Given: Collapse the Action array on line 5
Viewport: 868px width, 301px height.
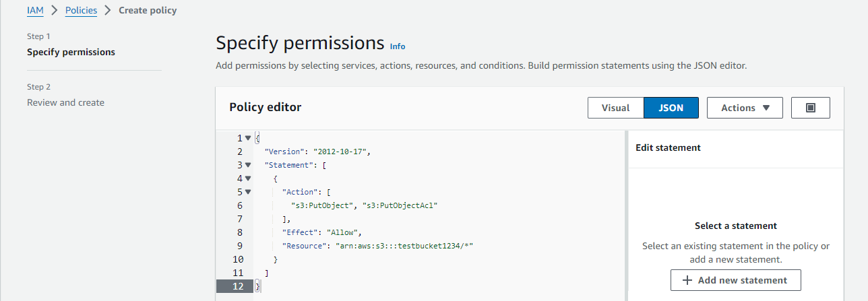Looking at the screenshot, I should coord(248,192).
